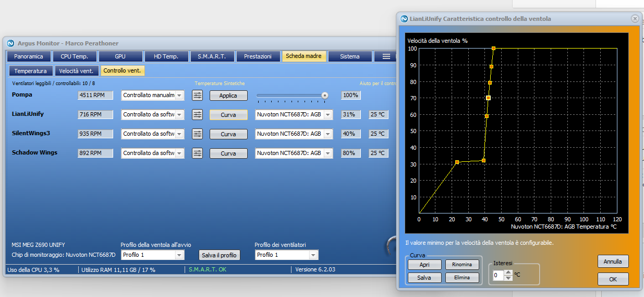Click Isteresi value input field

pos(498,275)
